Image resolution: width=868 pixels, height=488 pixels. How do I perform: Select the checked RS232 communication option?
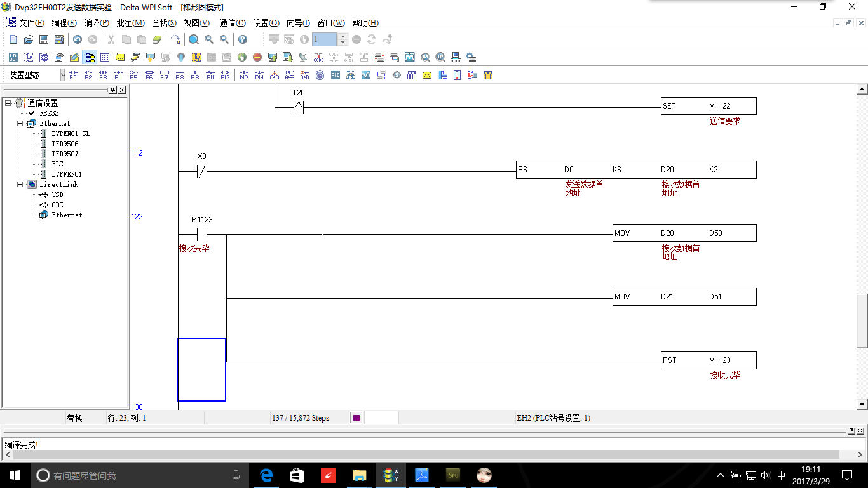coord(49,113)
